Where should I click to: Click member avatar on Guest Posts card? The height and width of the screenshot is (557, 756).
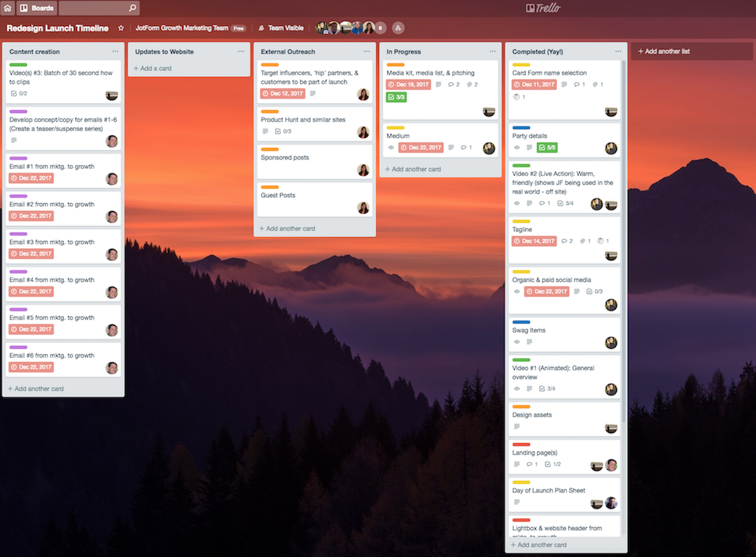point(363,208)
